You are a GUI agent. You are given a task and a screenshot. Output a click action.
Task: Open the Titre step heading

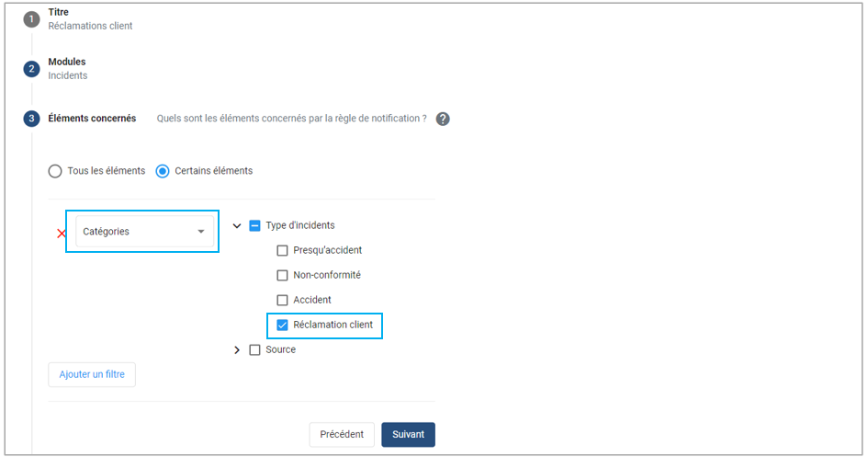pos(59,12)
